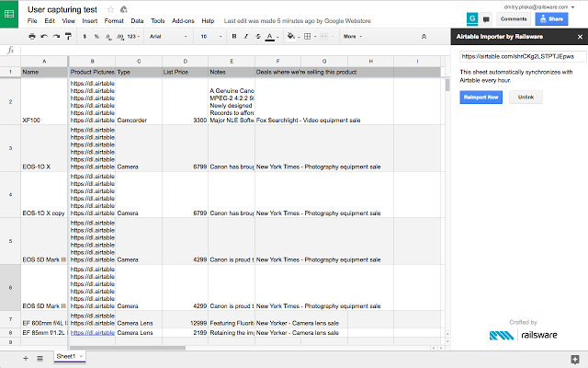
Task: Select the Camcorder cell
Action: tap(139, 101)
